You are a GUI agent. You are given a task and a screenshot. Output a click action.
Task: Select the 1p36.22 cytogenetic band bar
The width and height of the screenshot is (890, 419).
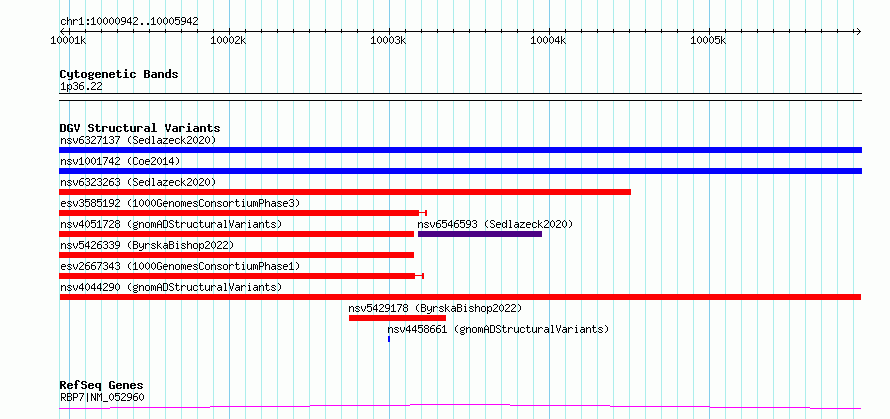(460, 97)
